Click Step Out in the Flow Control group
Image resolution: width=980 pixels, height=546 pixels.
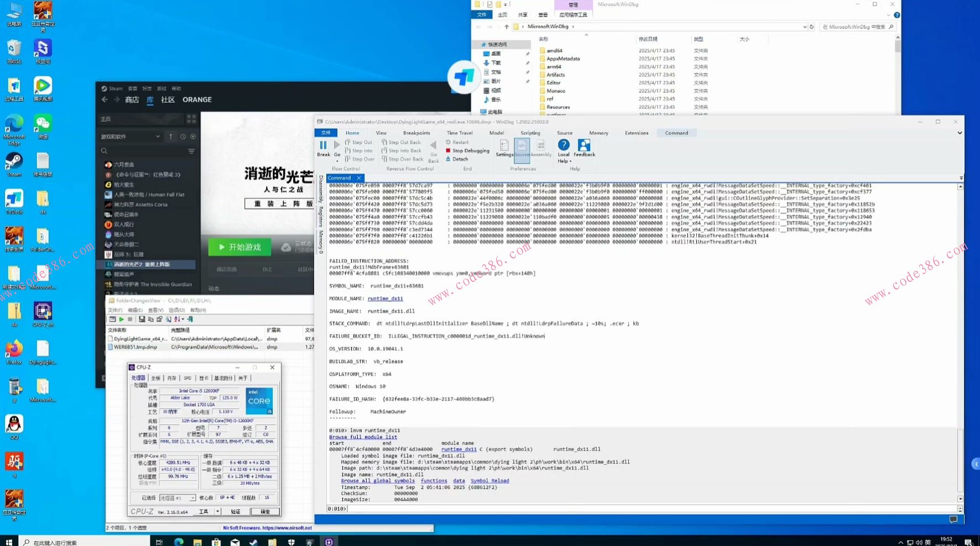point(358,142)
